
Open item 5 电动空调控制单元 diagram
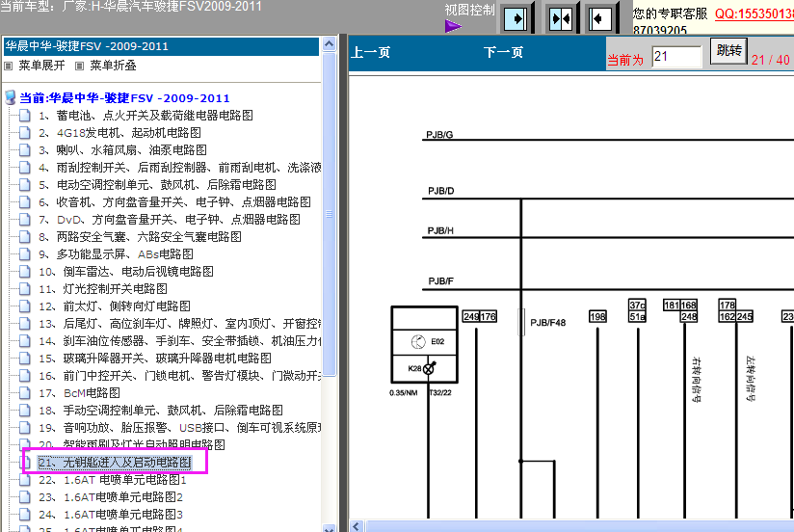157,184
